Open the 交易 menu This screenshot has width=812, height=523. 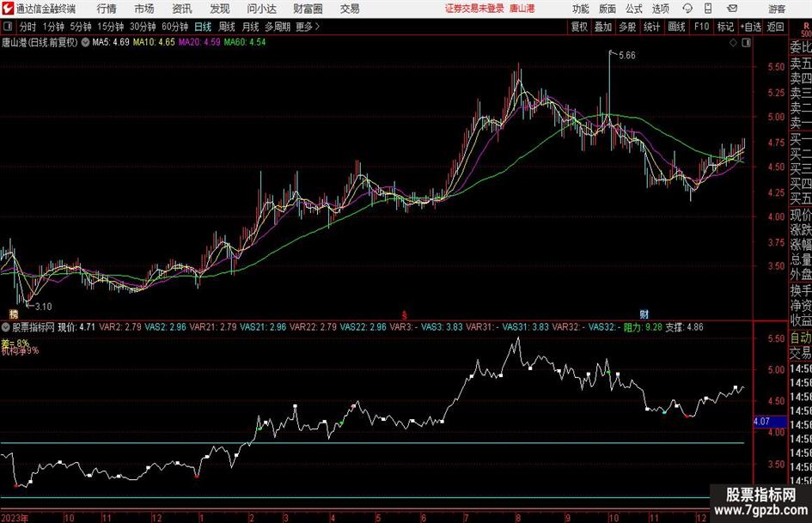350,9
